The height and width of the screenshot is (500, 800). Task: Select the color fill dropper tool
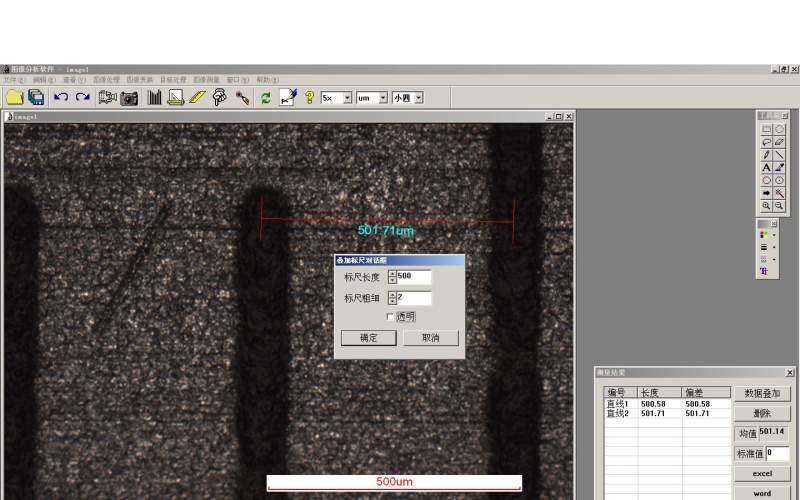tap(779, 167)
